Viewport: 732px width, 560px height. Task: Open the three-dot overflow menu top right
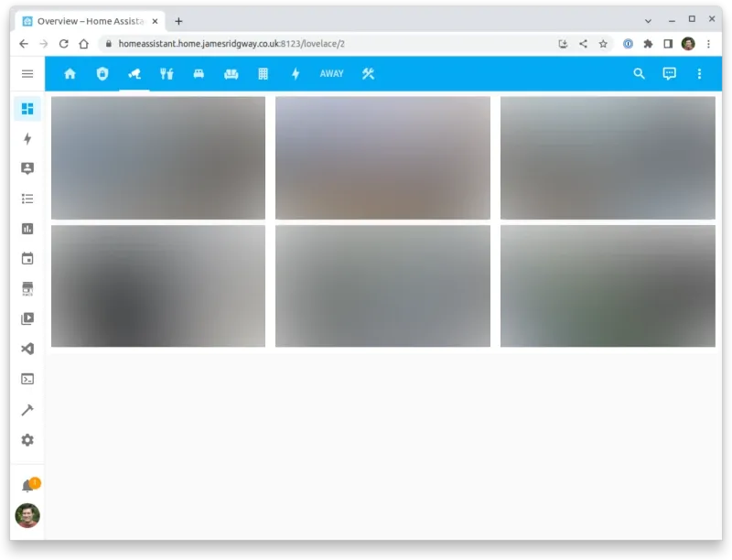click(x=699, y=74)
